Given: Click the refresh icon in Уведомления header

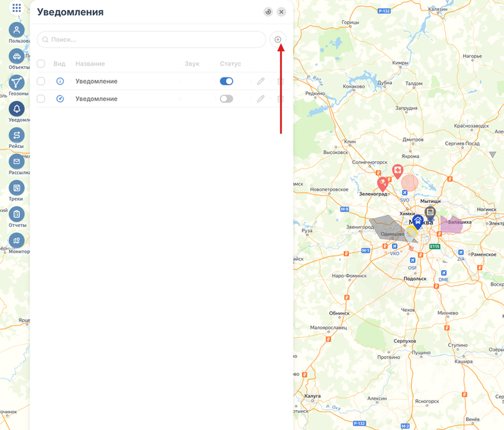Looking at the screenshot, I should click(268, 12).
